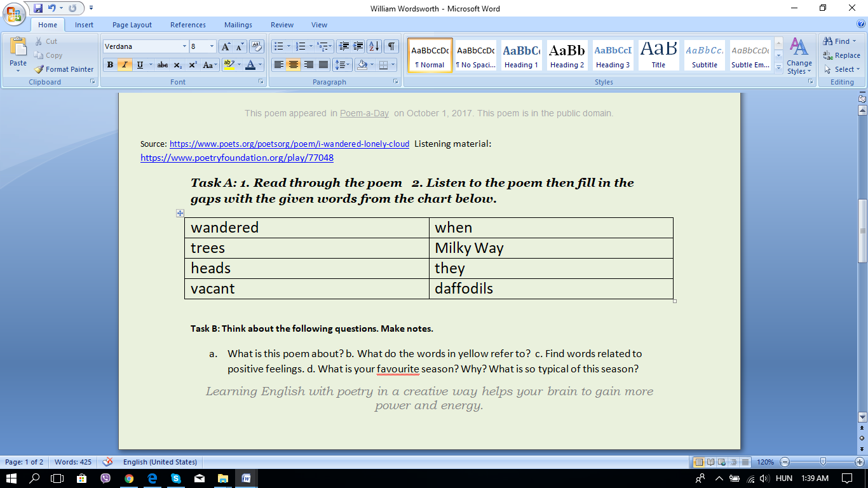Viewport: 868px width, 488px height.
Task: Click the zoom slider thumb
Action: pos(824,462)
